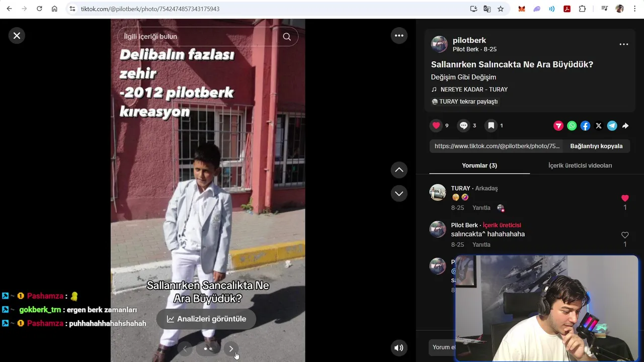Show next photo in the slideshow
The image size is (644, 362).
coord(231,348)
